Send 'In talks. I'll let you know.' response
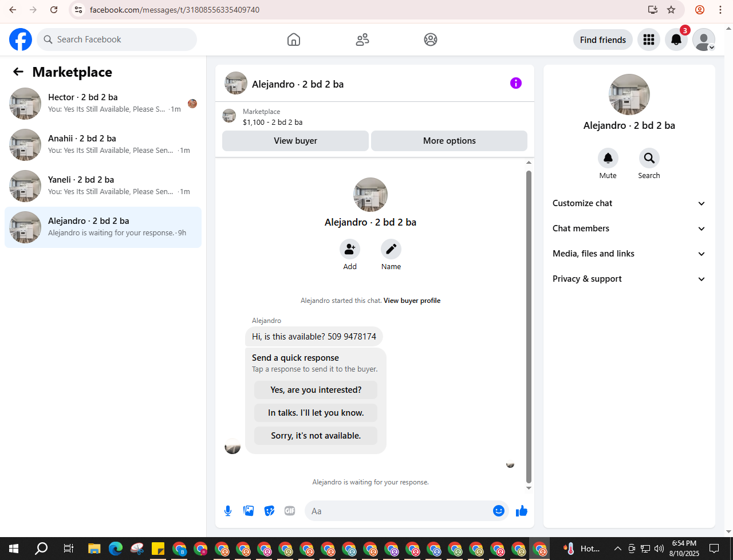The image size is (733, 560). 316,413
